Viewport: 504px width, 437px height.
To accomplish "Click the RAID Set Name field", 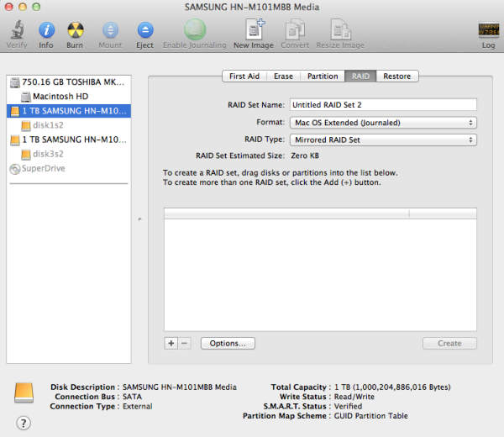I will (383, 104).
